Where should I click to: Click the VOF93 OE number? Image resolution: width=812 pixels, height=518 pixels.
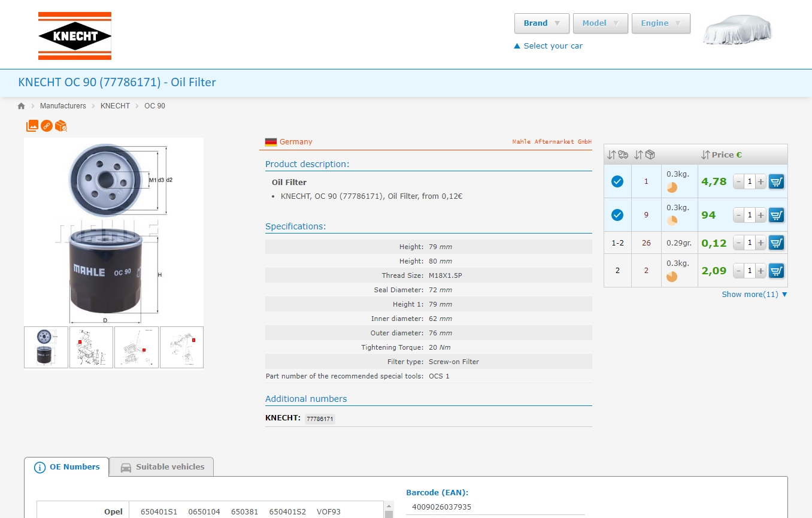pos(329,512)
